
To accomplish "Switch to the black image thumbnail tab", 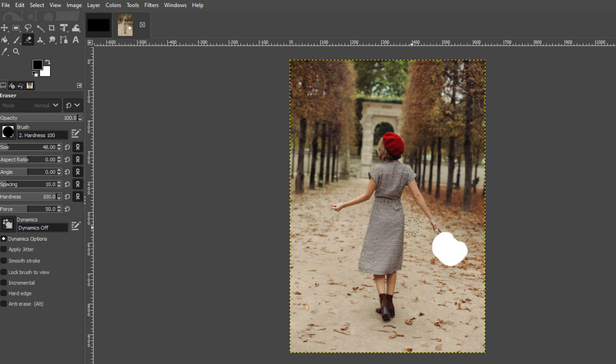I will pyautogui.click(x=99, y=25).
